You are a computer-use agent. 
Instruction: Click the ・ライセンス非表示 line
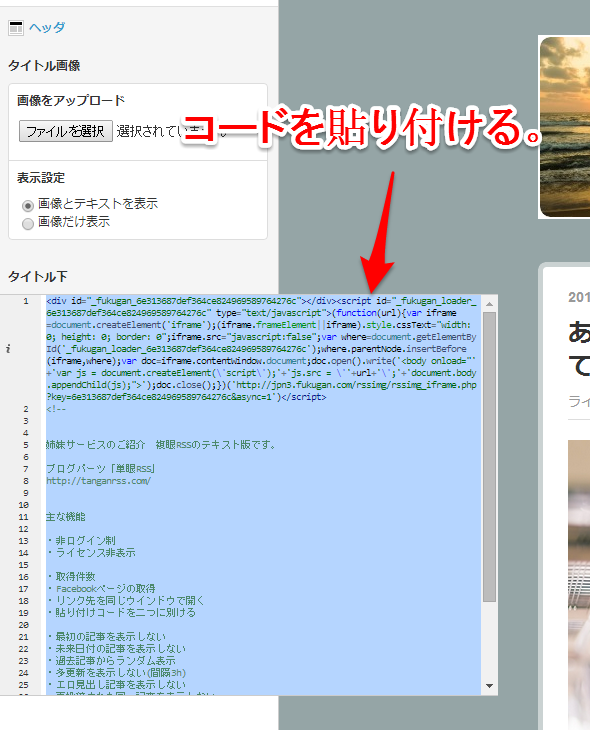click(x=91, y=553)
